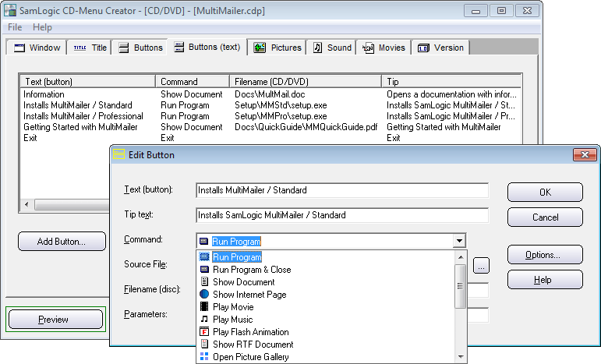Close the Edit Button dialog
This screenshot has width=601, height=364.
[x=585, y=154]
